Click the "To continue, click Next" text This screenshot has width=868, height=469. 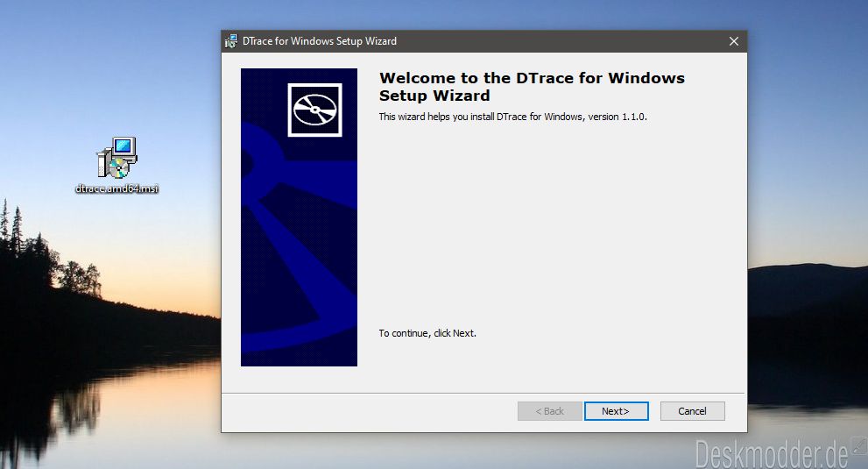(427, 333)
